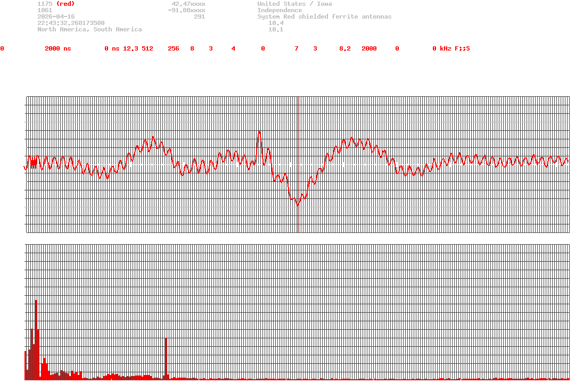Click the Gain column header
This screenshot has height=392, width=583.
pos(347,42)
